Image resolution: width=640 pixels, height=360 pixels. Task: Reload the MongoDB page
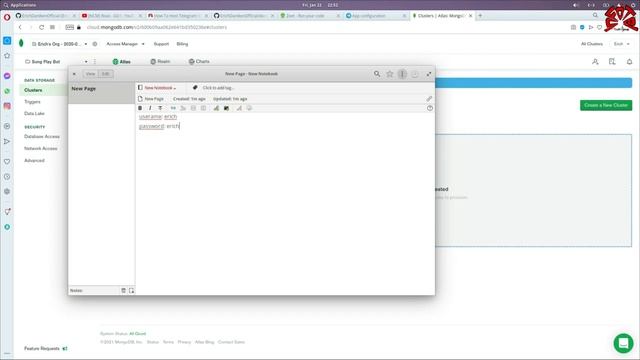point(41,27)
